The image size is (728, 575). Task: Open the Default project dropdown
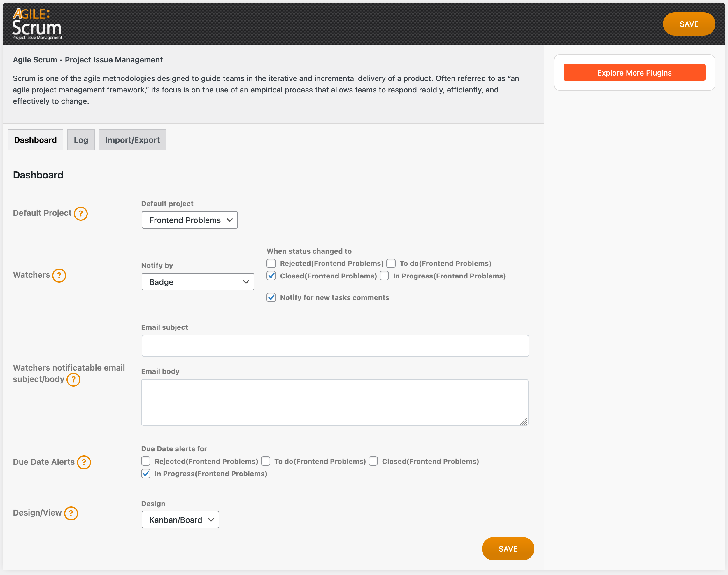[190, 220]
